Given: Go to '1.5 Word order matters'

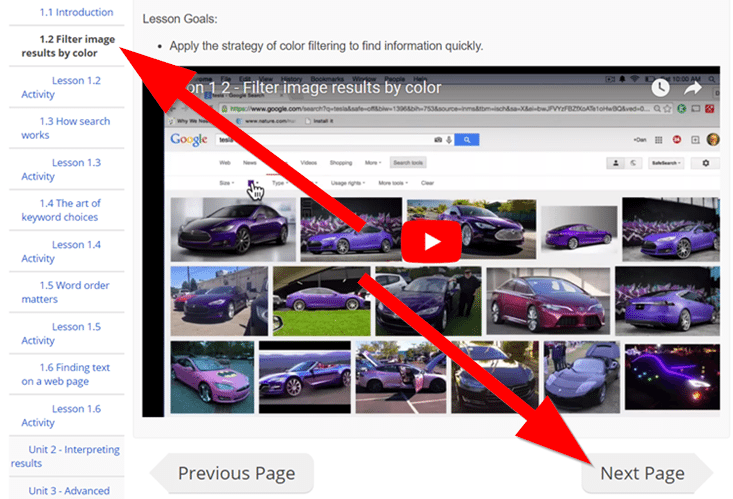Looking at the screenshot, I should tap(65, 292).
